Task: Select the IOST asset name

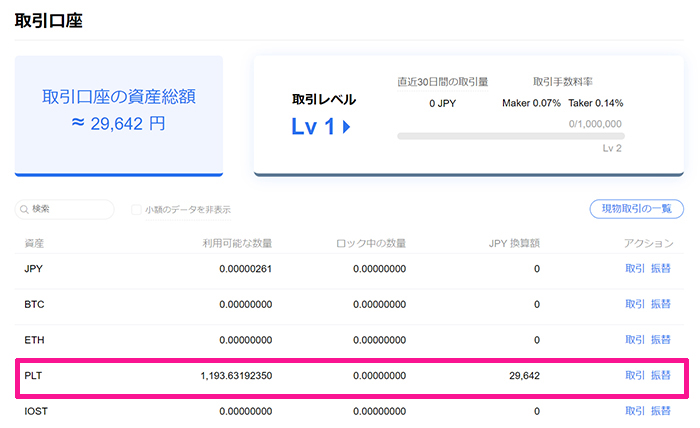Action: point(36,411)
